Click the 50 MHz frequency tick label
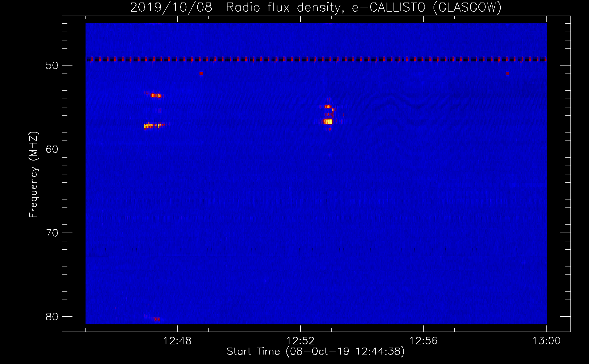This screenshot has height=364, width=589. [x=52, y=66]
